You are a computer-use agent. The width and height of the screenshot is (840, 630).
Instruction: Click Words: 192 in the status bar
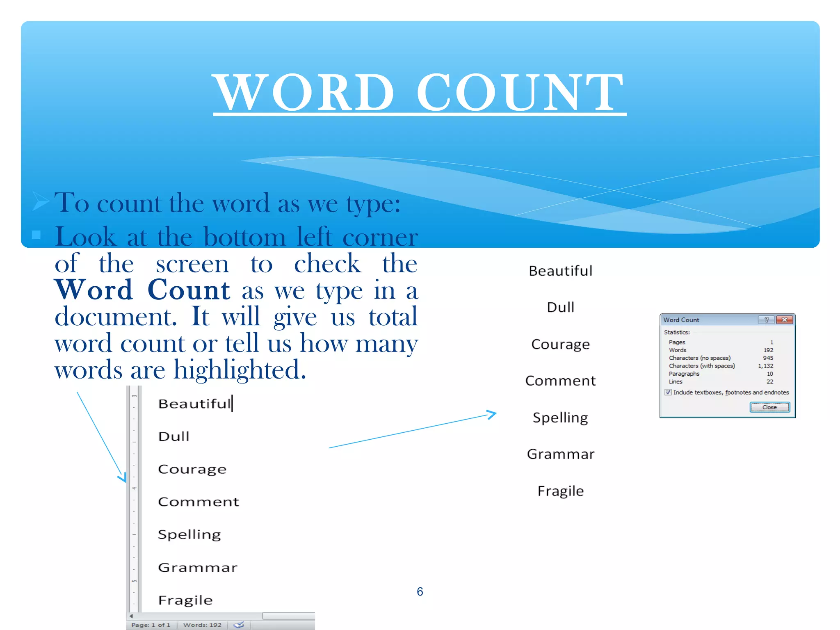(x=202, y=625)
